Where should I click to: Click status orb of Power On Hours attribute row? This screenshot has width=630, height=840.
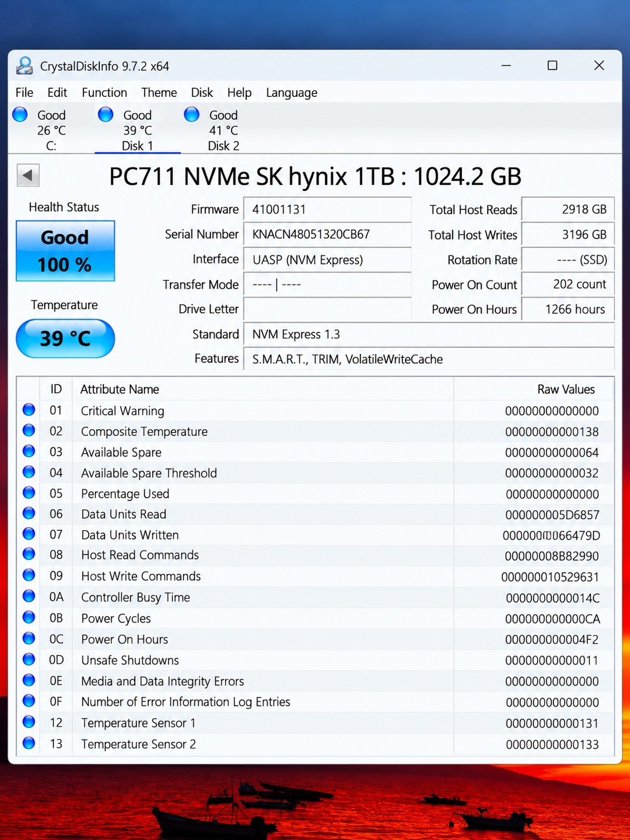click(x=28, y=639)
